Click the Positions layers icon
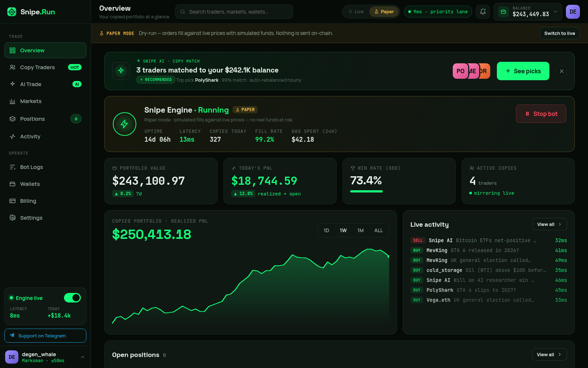Image resolution: width=588 pixels, height=368 pixels. (12, 119)
